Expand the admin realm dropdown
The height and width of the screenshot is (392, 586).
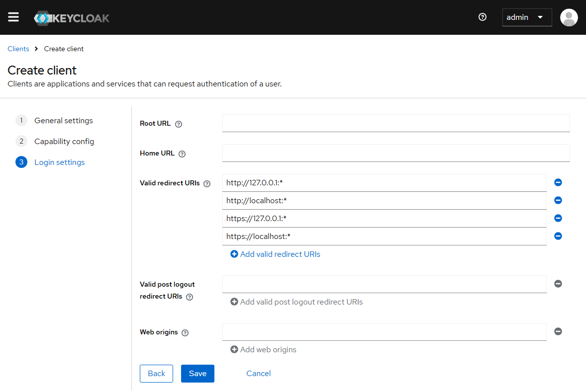[527, 17]
